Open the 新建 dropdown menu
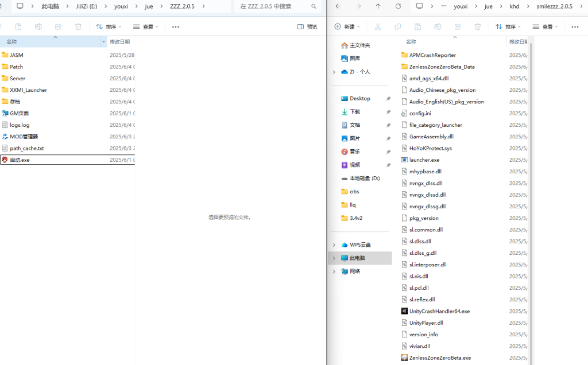Image resolution: width=588 pixels, height=365 pixels. point(347,27)
